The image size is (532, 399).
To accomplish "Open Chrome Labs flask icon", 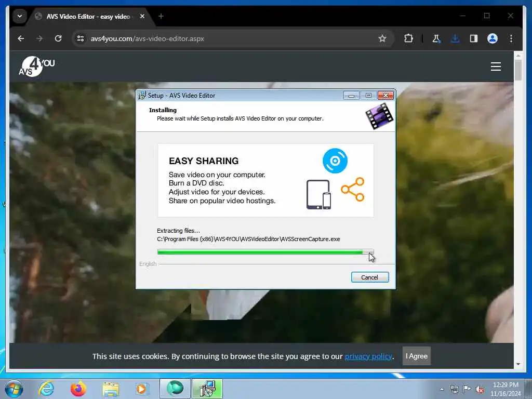I will pyautogui.click(x=436, y=38).
